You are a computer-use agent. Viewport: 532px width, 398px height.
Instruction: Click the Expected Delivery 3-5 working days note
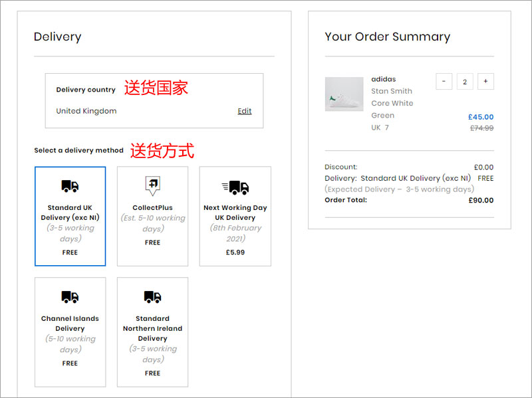[400, 189]
